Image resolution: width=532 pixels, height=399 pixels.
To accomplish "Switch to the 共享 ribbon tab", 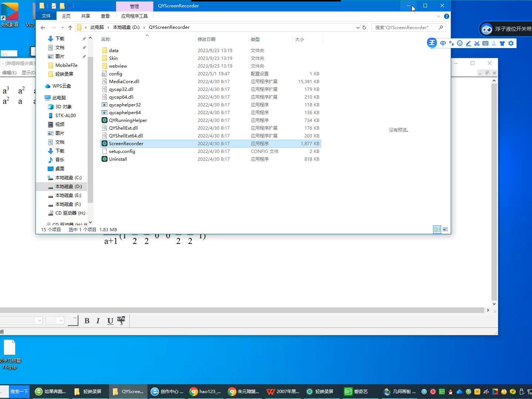I will tap(86, 16).
